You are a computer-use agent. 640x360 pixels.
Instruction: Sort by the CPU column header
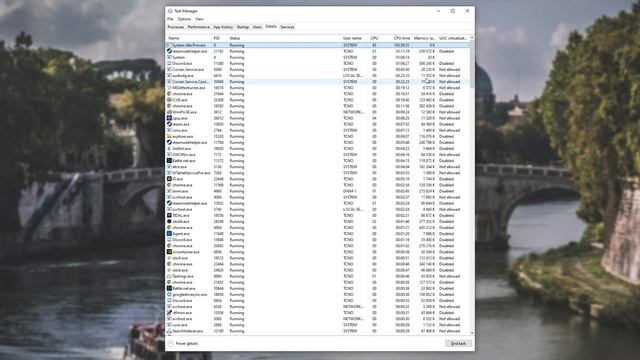coord(374,38)
